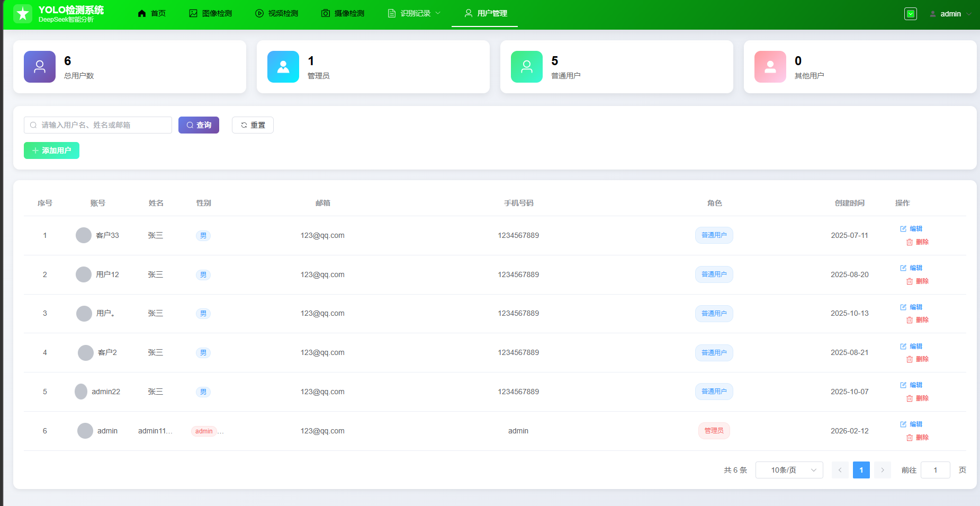This screenshot has width=980, height=506.
Task: Edit user 客户33
Action: 911,229
